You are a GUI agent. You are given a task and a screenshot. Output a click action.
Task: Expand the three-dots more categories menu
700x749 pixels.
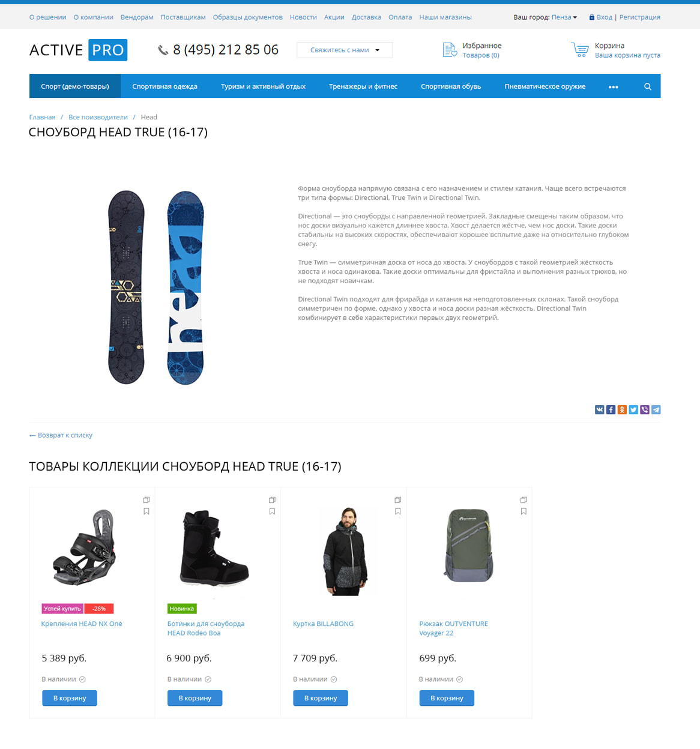[613, 86]
